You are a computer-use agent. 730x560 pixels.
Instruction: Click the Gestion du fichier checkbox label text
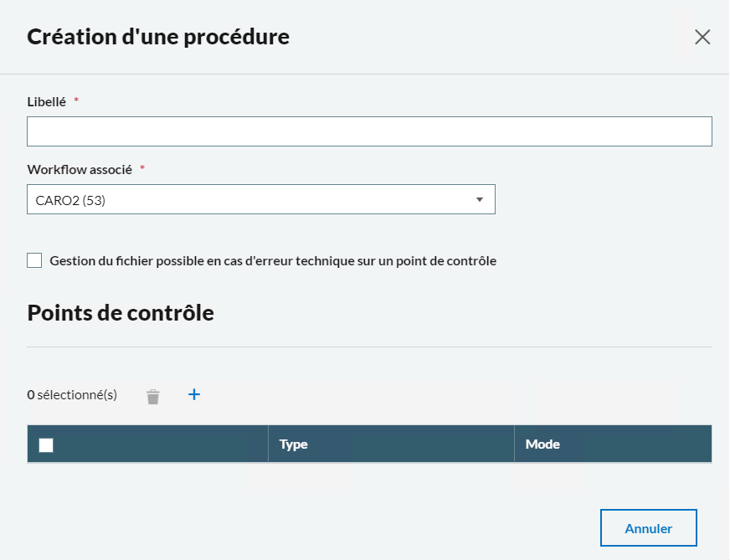click(273, 260)
